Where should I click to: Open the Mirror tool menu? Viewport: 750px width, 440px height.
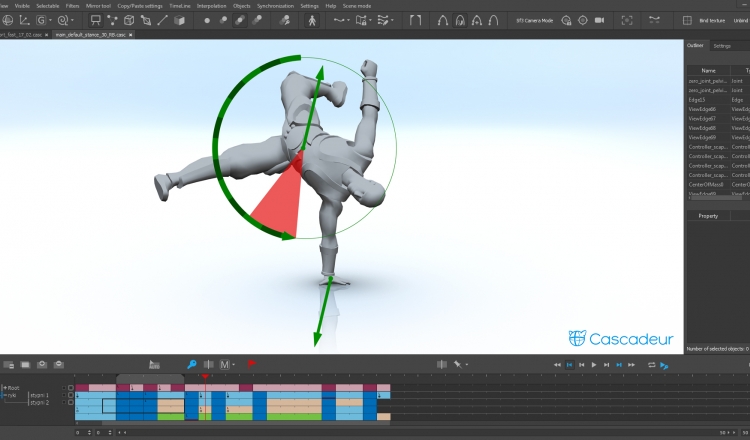[99, 6]
